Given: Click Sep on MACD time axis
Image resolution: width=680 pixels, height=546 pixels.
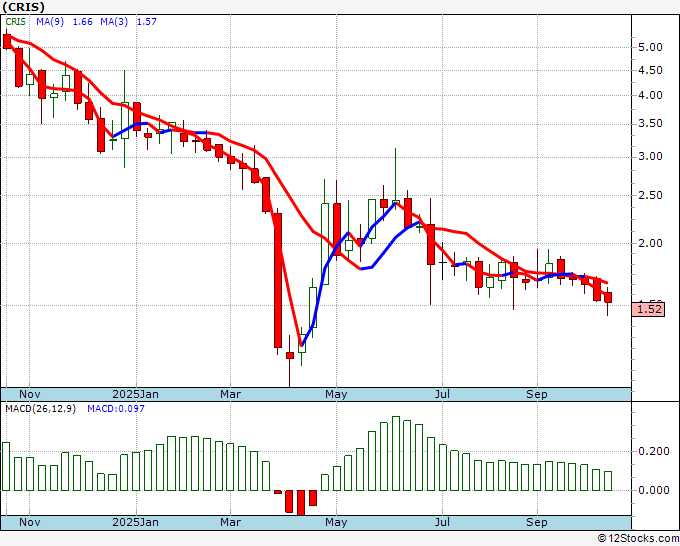Looking at the screenshot, I should tap(537, 522).
